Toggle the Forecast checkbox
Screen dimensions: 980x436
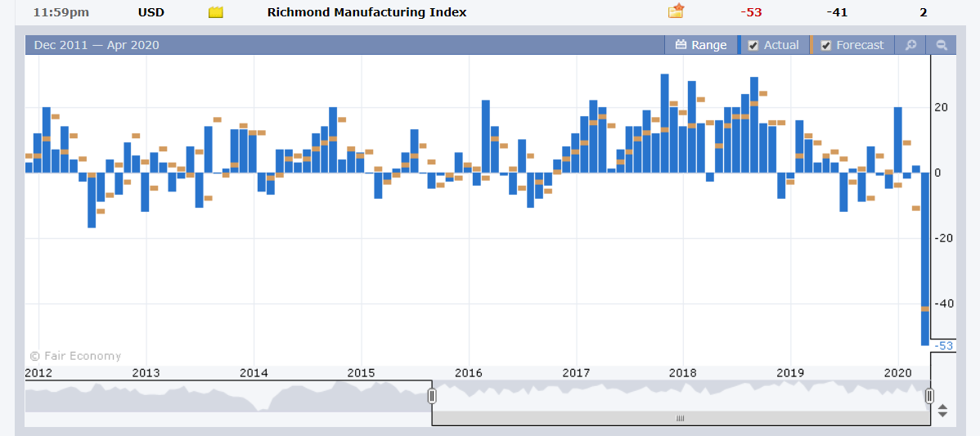[x=825, y=45]
